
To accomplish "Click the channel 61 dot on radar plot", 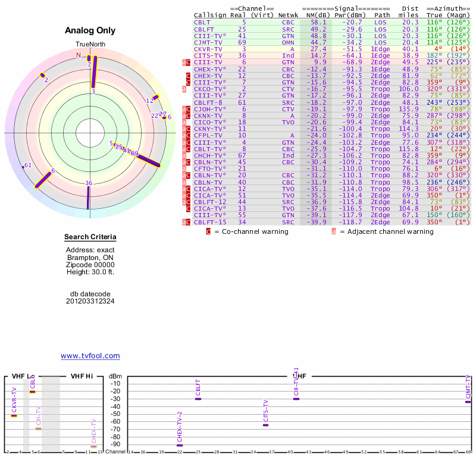I will pyautogui.click(x=23, y=167).
